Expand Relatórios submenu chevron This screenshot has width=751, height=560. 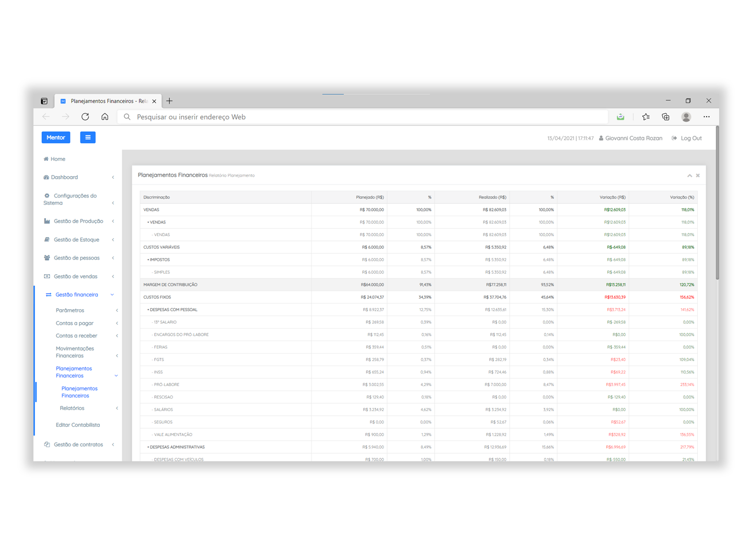[x=117, y=408]
